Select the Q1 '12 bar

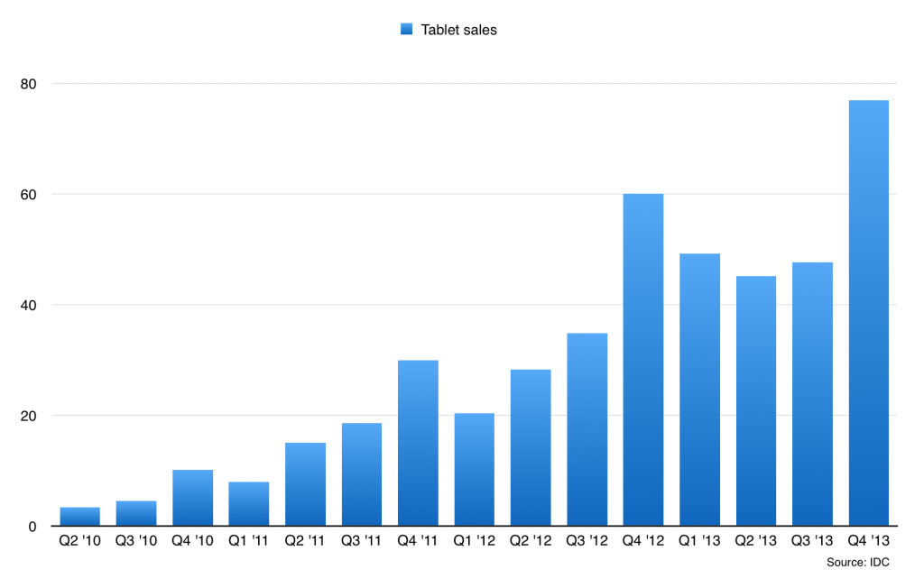coord(475,470)
